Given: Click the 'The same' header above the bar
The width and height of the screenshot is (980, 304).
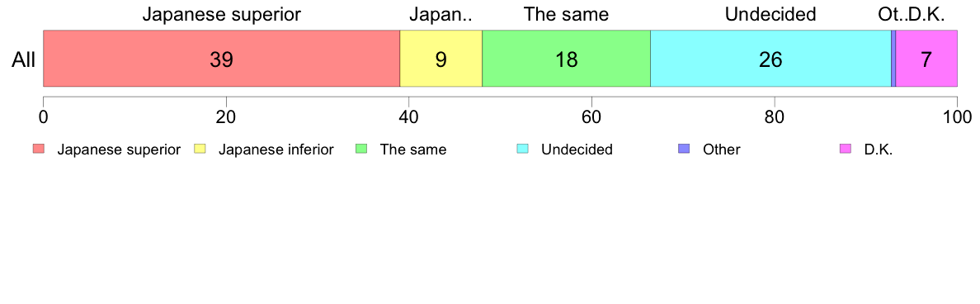Looking at the screenshot, I should pos(566,14).
